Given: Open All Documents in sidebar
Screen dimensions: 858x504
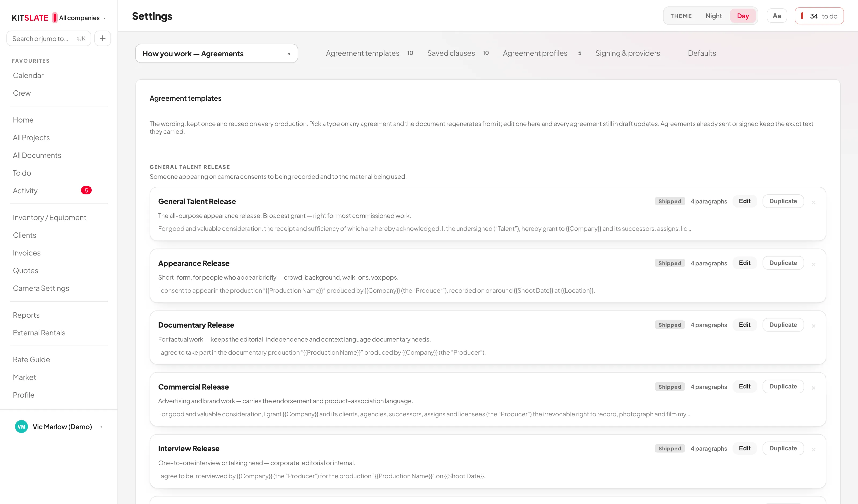Looking at the screenshot, I should click(x=37, y=155).
